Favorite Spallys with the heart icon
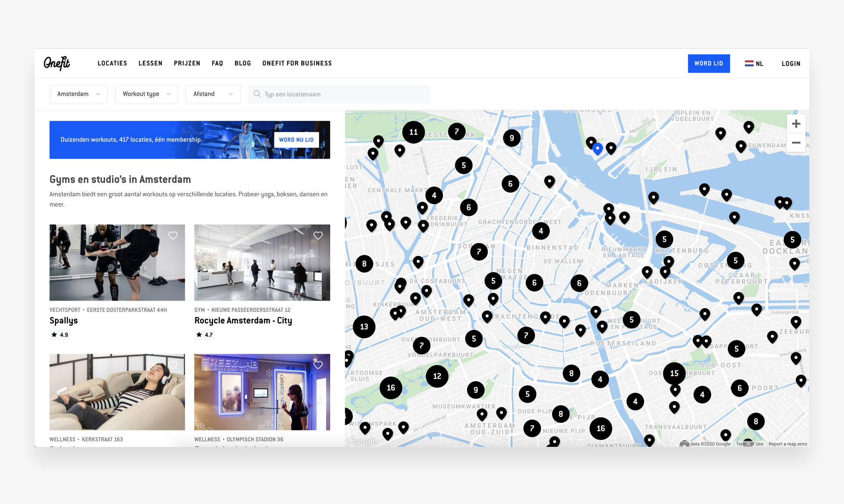 (x=173, y=236)
